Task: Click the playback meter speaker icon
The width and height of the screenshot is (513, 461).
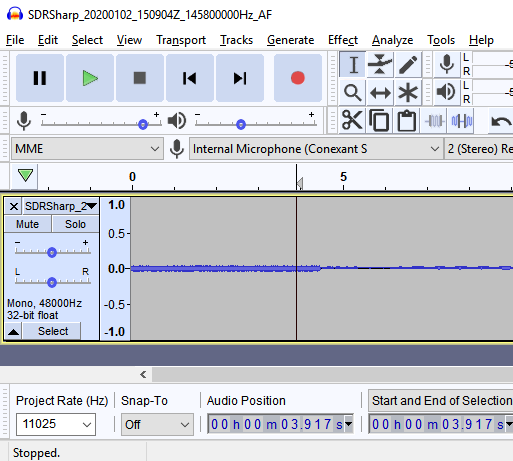Action: click(446, 92)
